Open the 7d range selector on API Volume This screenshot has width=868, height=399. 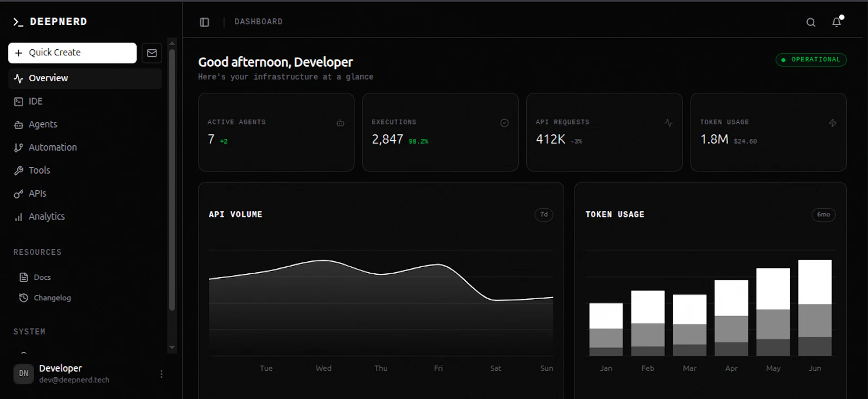[544, 215]
